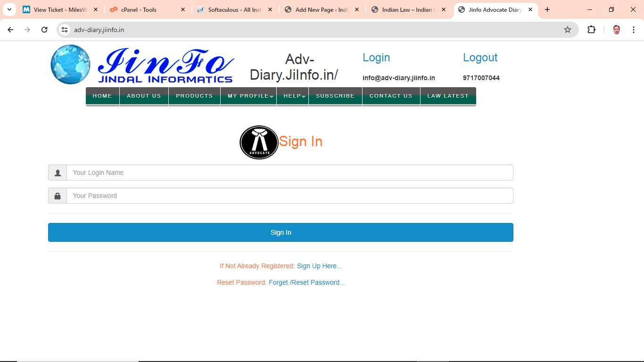Click the Your Password field
Image resolution: width=644 pixels, height=362 pixels.
pyautogui.click(x=289, y=196)
